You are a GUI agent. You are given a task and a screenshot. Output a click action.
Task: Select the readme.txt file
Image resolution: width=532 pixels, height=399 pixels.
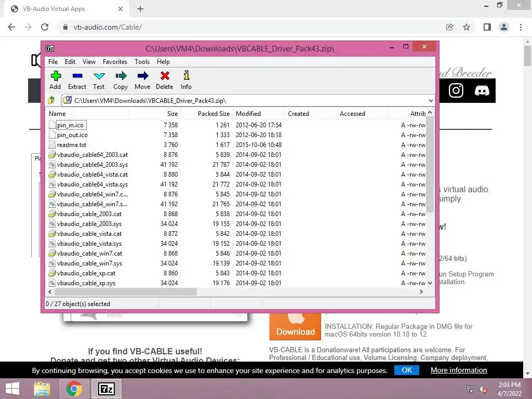point(72,145)
